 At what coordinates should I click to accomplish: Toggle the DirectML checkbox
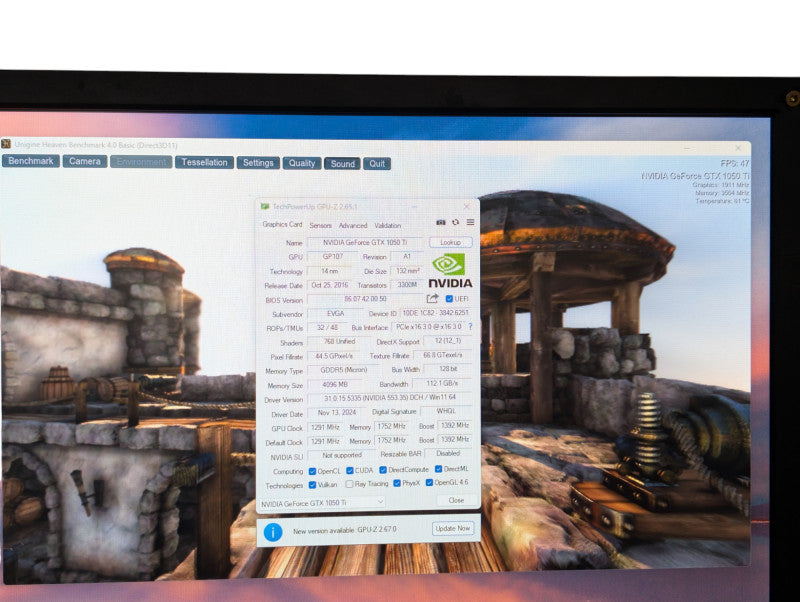pos(438,469)
